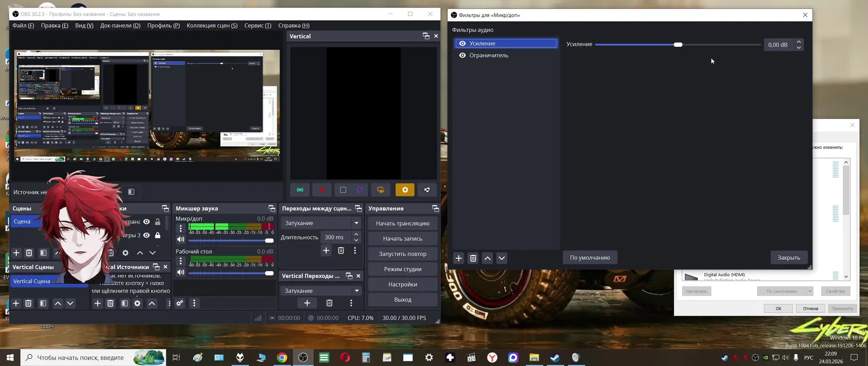The height and width of the screenshot is (366, 868).
Task: Click Закрыть in Фильтры window
Action: (789, 258)
